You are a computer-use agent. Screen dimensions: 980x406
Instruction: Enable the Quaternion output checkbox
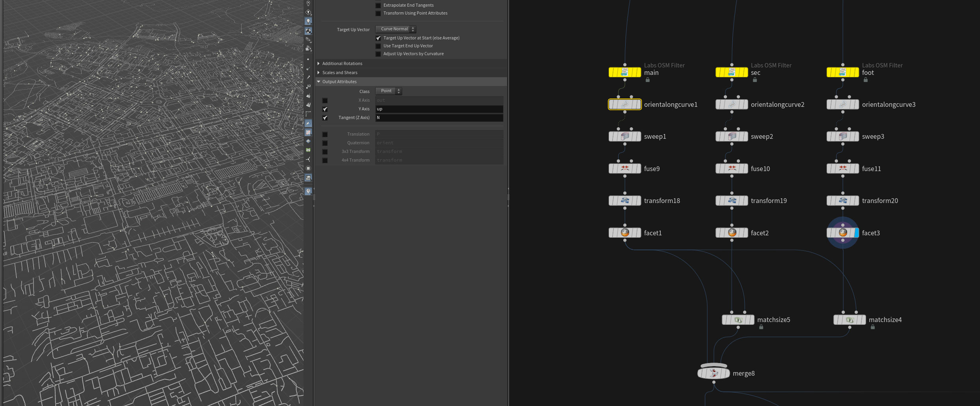pos(325,143)
